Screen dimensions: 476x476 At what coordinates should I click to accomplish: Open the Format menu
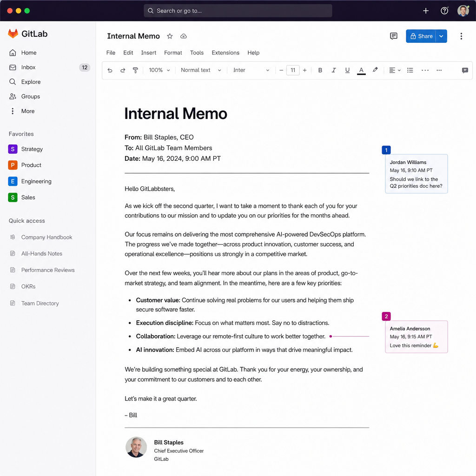point(173,53)
